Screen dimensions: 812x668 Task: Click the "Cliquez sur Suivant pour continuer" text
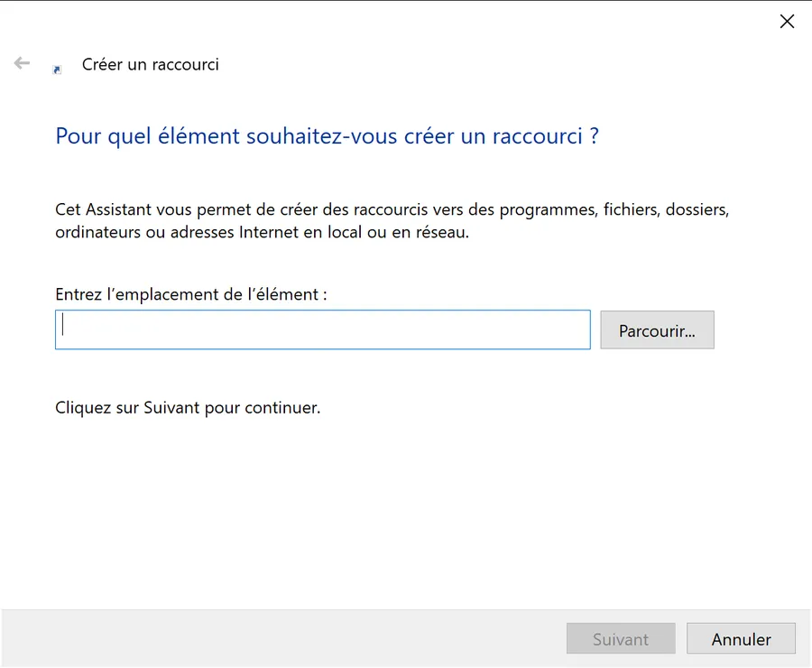click(x=188, y=408)
